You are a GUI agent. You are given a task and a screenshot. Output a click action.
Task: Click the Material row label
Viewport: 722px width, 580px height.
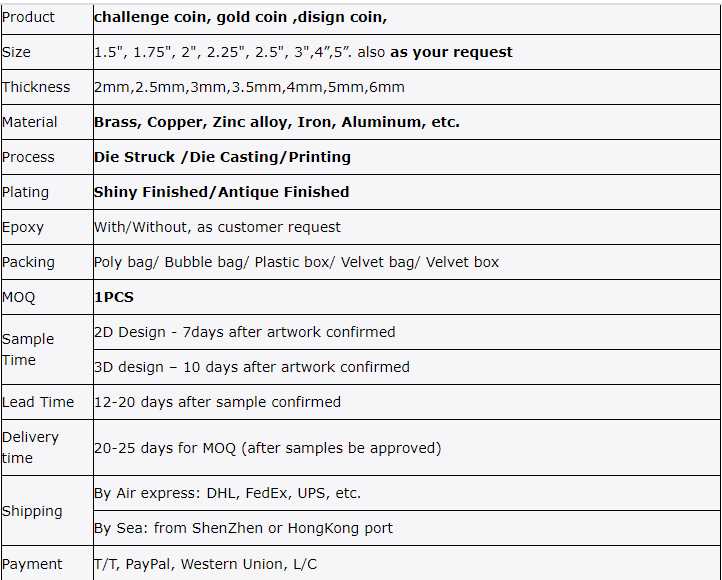click(x=30, y=122)
